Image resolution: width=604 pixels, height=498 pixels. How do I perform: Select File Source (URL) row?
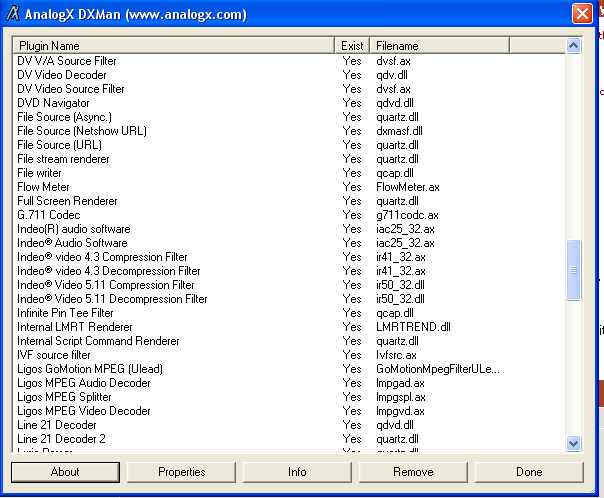coord(289,145)
